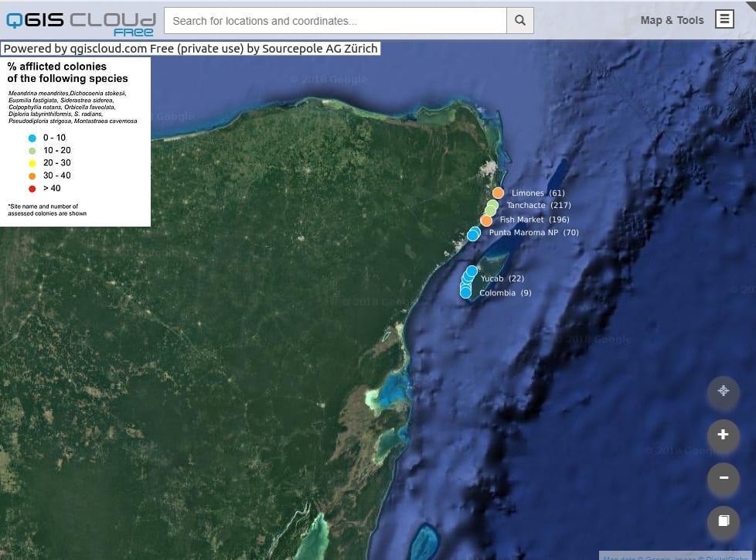
Task: Open the Powered by qgiscloud.com attribution link
Action: [191, 49]
